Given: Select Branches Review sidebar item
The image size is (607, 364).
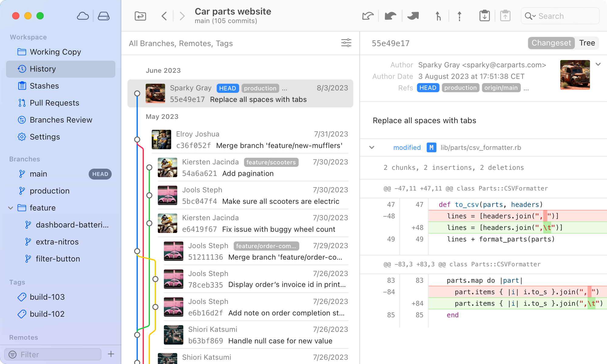Looking at the screenshot, I should point(61,120).
